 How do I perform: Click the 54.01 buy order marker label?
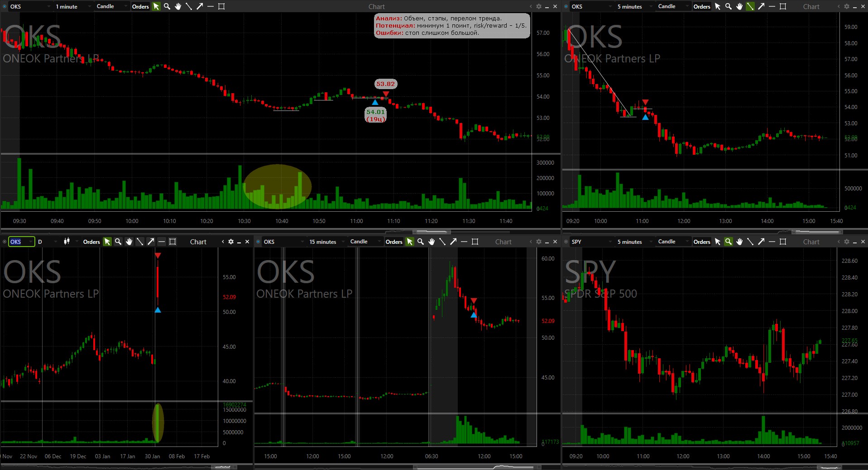point(375,115)
